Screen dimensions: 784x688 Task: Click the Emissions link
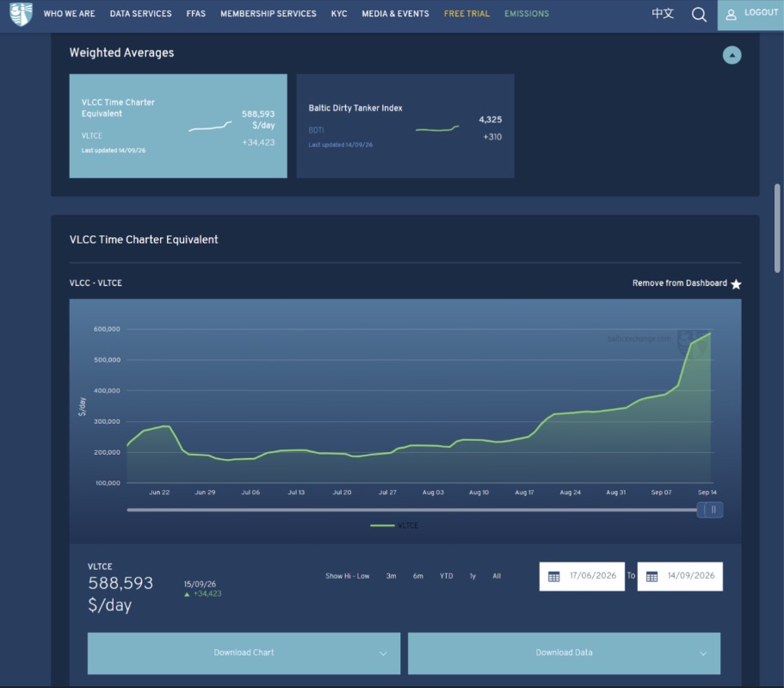pyautogui.click(x=527, y=14)
